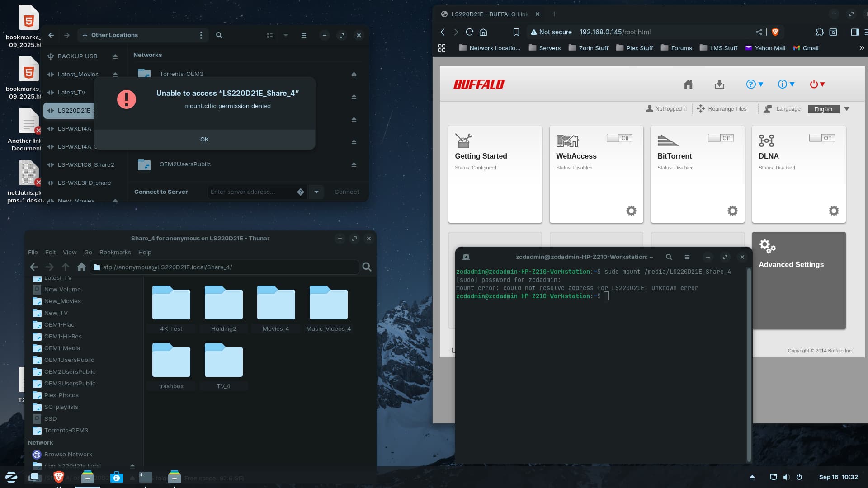
Task: Go to home folder in Thunar toolbar
Action: [x=81, y=267]
